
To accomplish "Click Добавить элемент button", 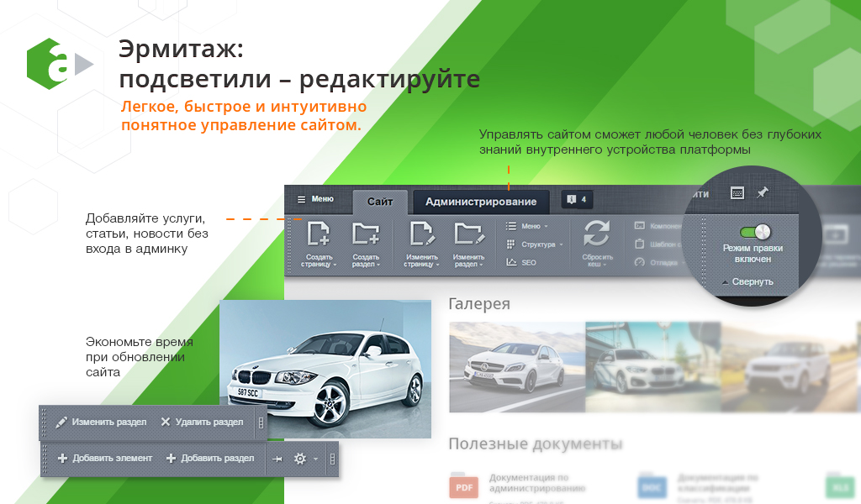I will (105, 459).
